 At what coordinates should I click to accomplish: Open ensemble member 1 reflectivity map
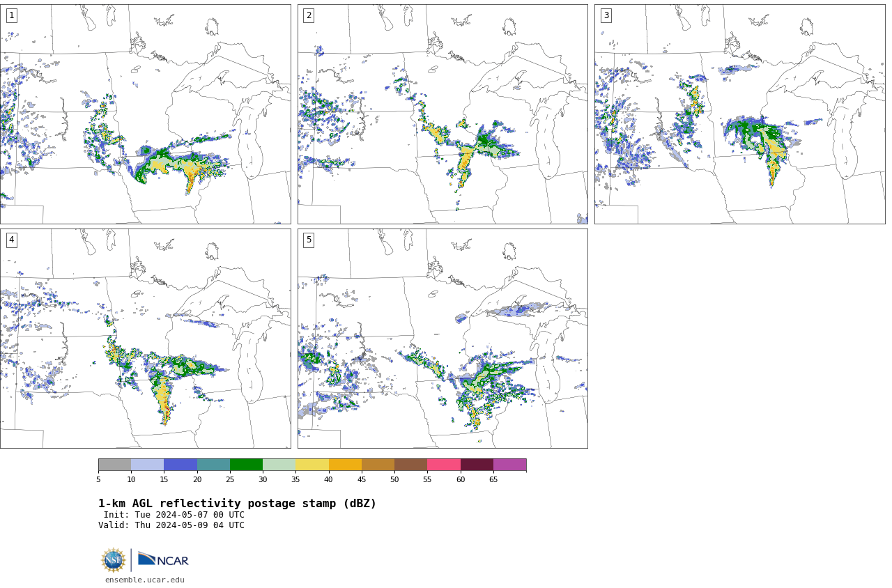(x=146, y=114)
